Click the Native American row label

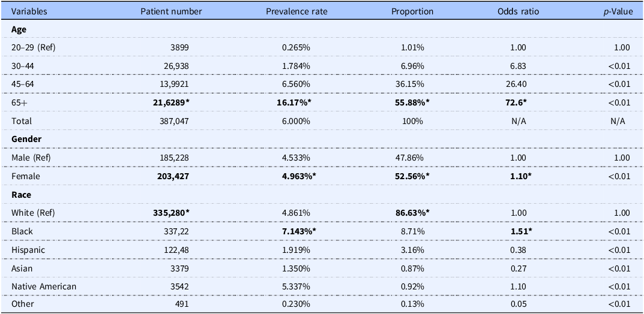[x=44, y=286]
